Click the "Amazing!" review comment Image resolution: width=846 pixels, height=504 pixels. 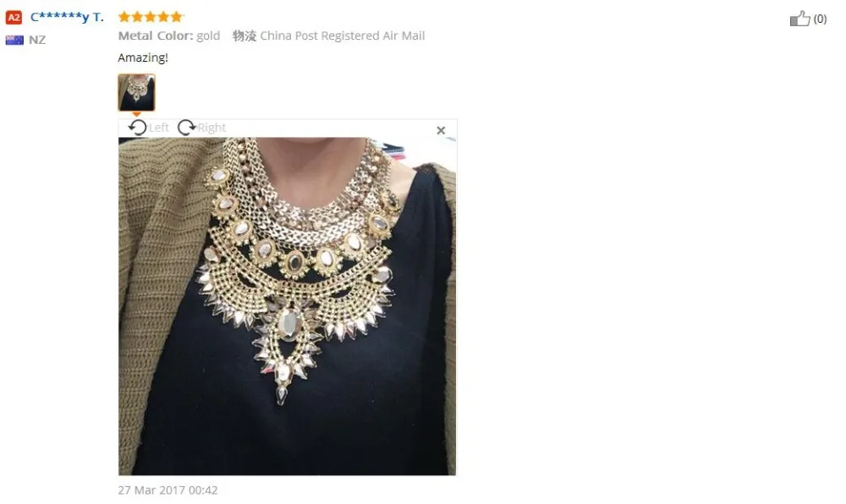pyautogui.click(x=143, y=58)
